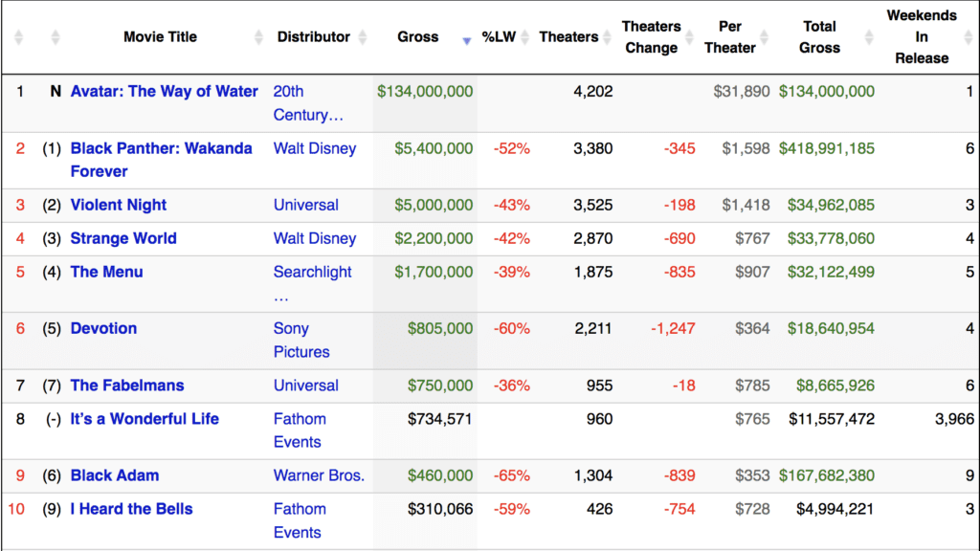980x551 pixels.
Task: Click the Movie Title column header
Action: 160,37
